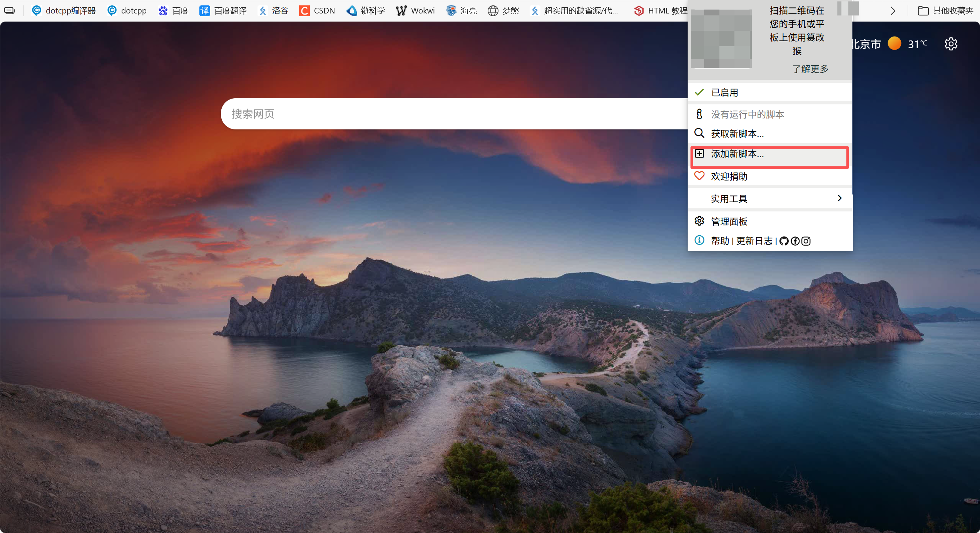Open the 百度翻译 bookmark
The image size is (980, 533).
(223, 10)
